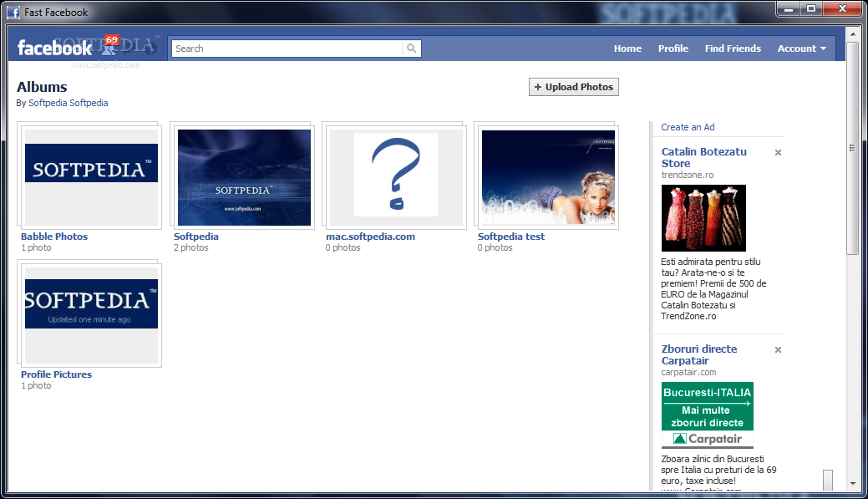Click the dresses ad image
This screenshot has height=499, width=868.
point(703,218)
